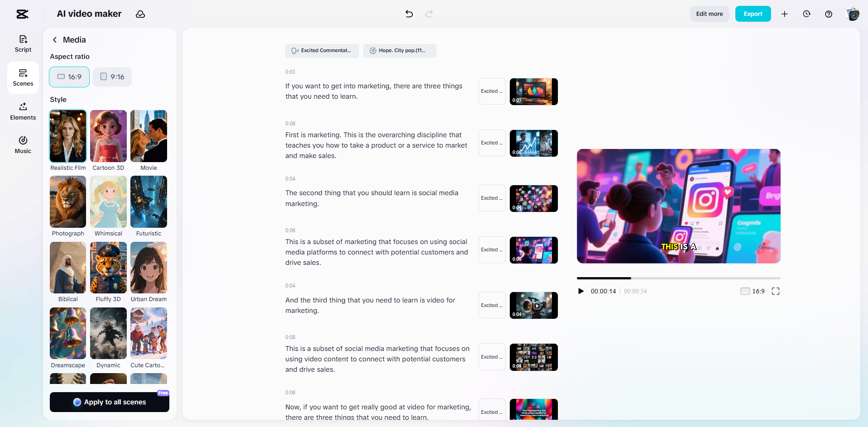Open the Excited Commentator voice selector
This screenshot has height=427, width=868.
322,51
